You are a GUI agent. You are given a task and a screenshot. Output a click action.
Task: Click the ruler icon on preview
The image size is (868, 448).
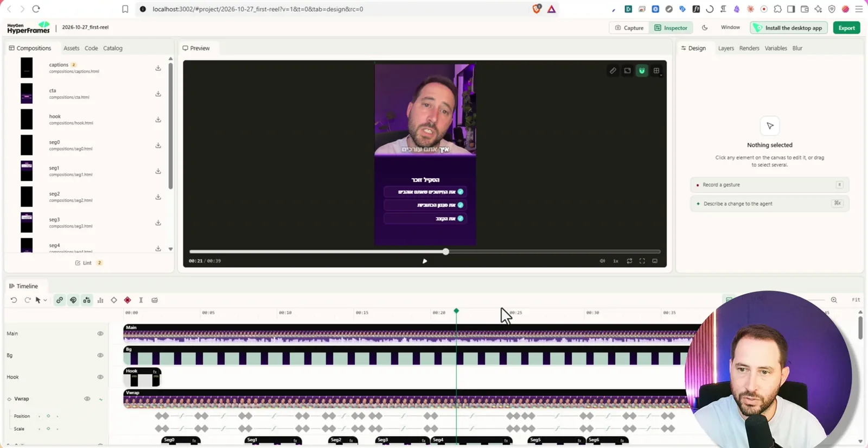pos(612,71)
